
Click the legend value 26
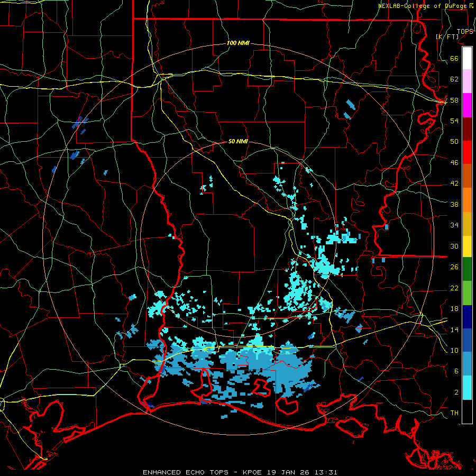(454, 267)
